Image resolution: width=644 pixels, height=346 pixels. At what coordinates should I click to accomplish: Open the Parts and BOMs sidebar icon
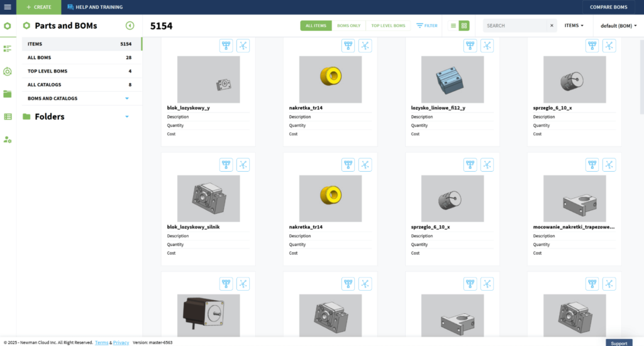[x=8, y=26]
